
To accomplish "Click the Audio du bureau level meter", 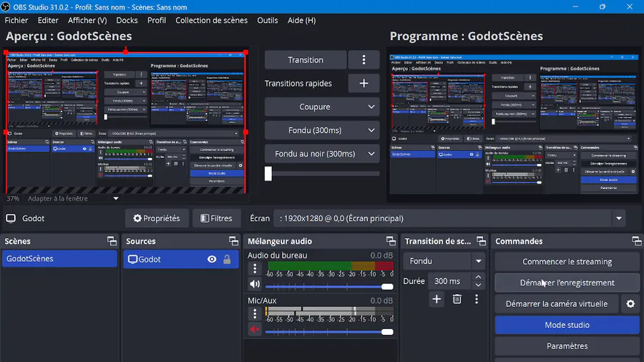I will [330, 265].
